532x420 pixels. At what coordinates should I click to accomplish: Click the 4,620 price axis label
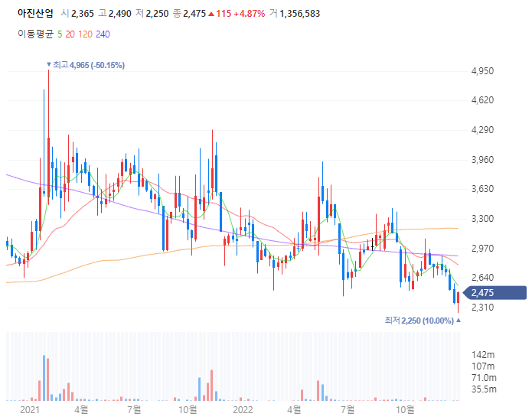point(482,100)
